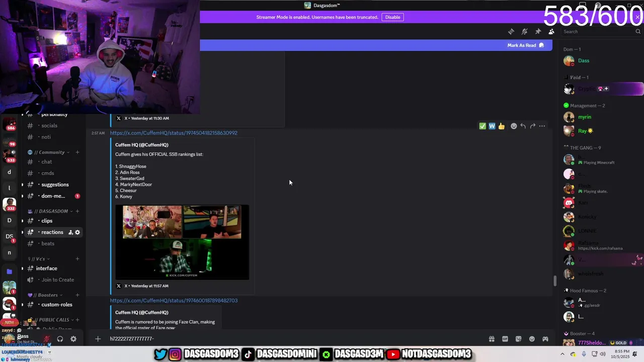Open reactions channel invite icon
The height and width of the screenshot is (362, 644).
point(70,232)
